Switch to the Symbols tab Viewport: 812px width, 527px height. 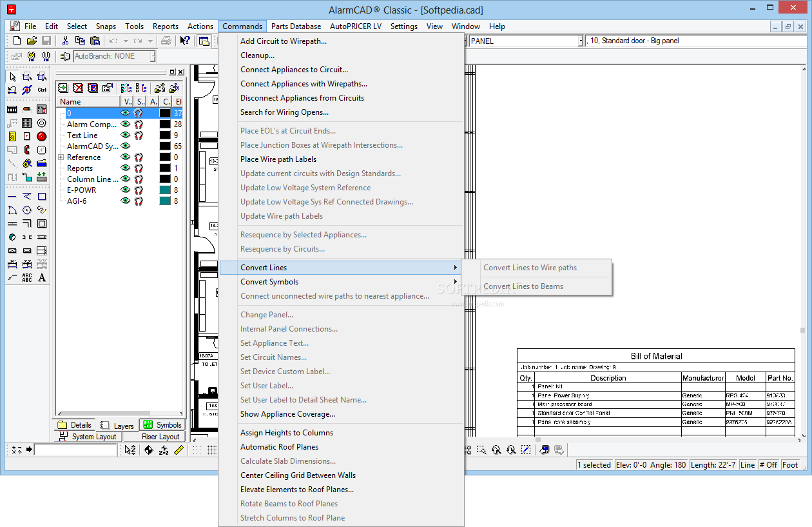pyautogui.click(x=163, y=425)
